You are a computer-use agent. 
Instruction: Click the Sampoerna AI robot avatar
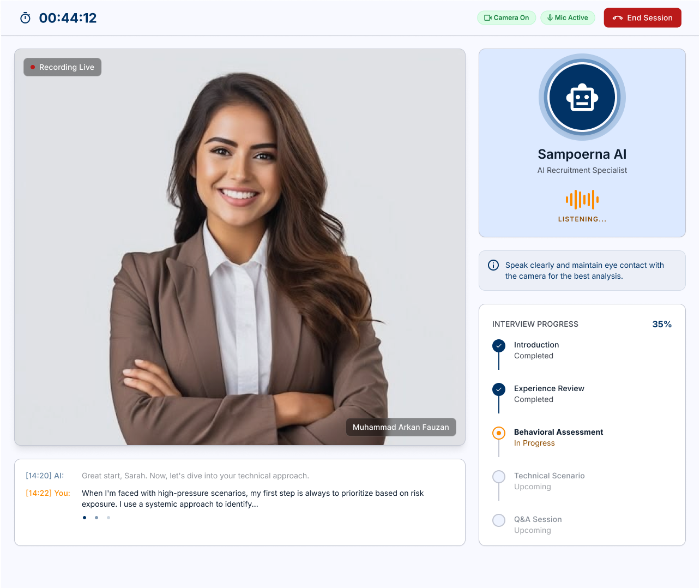coord(582,98)
